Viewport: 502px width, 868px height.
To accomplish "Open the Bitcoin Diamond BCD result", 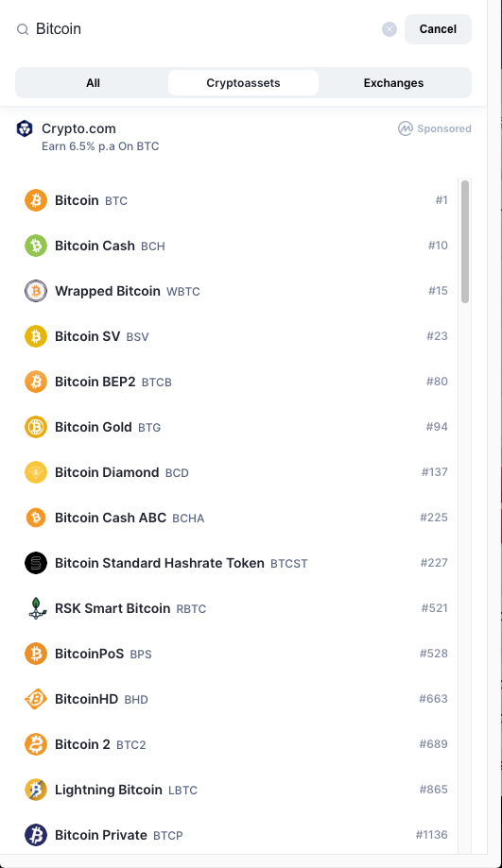I will pyautogui.click(x=236, y=472).
